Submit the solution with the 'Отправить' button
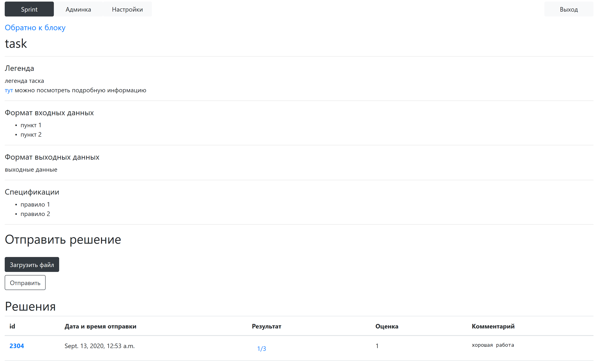Image resolution: width=599 pixels, height=364 pixels. point(25,283)
